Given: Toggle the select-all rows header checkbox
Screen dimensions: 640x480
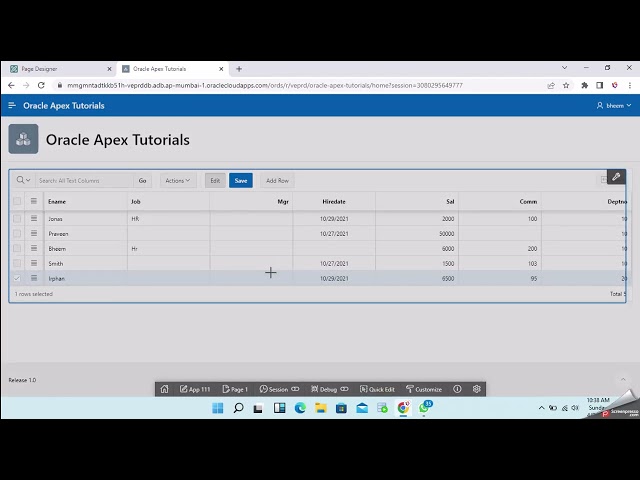Looking at the screenshot, I should pyautogui.click(x=17, y=201).
